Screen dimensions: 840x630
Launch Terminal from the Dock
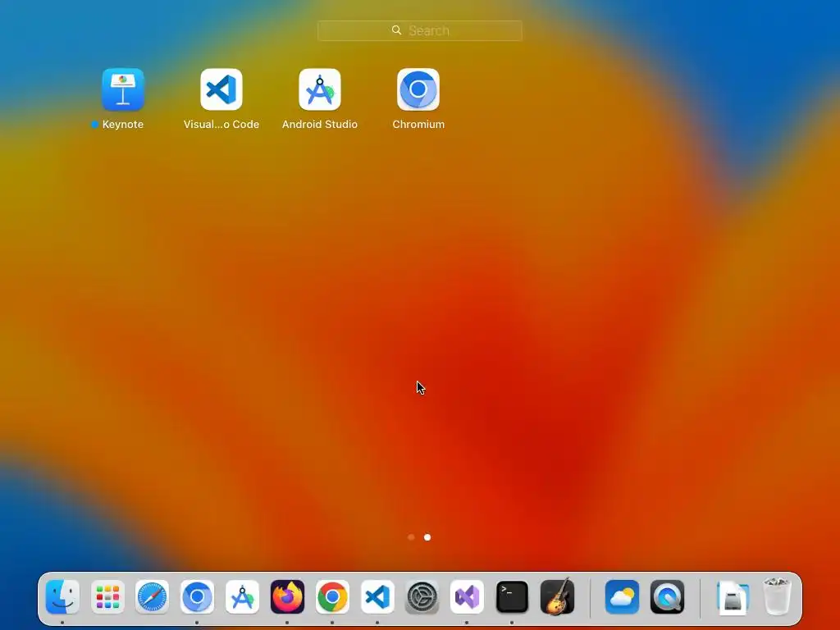coord(512,597)
